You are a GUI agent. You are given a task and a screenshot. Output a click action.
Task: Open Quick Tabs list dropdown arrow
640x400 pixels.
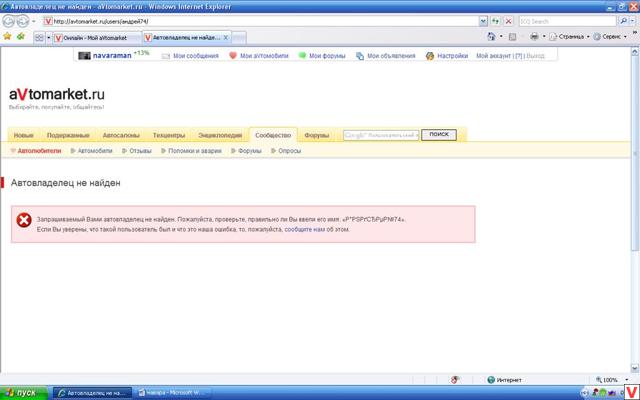49,38
